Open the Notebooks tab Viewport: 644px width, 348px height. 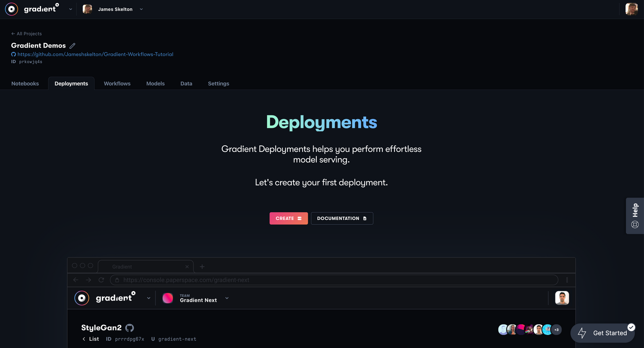coord(25,83)
